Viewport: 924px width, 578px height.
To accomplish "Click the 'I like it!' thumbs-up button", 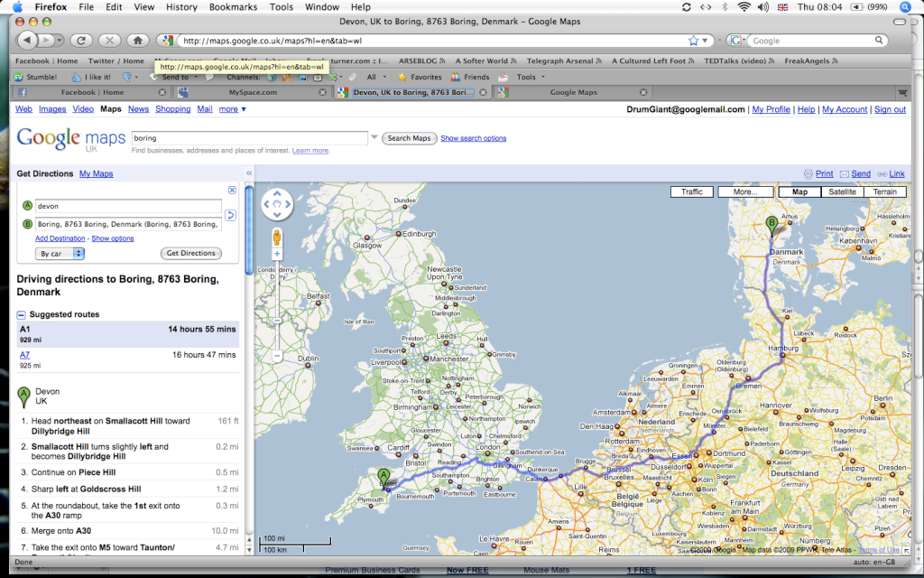I will click(91, 77).
